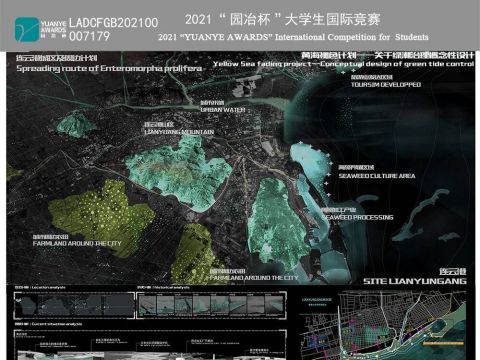Click the English 'YUANYE AWARDS' International Competition subtitle
Viewport: 480px width, 360px height.
(293, 37)
